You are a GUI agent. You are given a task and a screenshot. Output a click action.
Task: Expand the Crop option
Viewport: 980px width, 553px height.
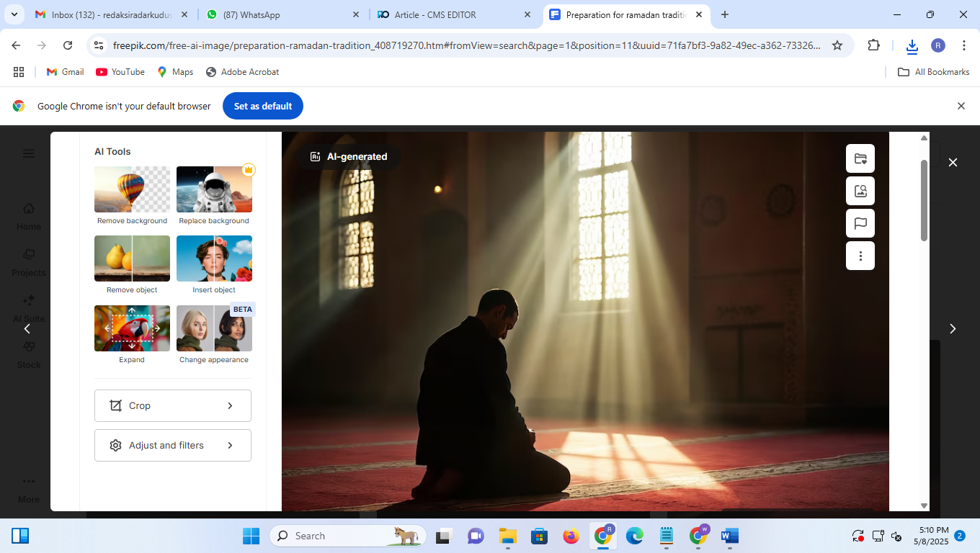[x=172, y=405]
